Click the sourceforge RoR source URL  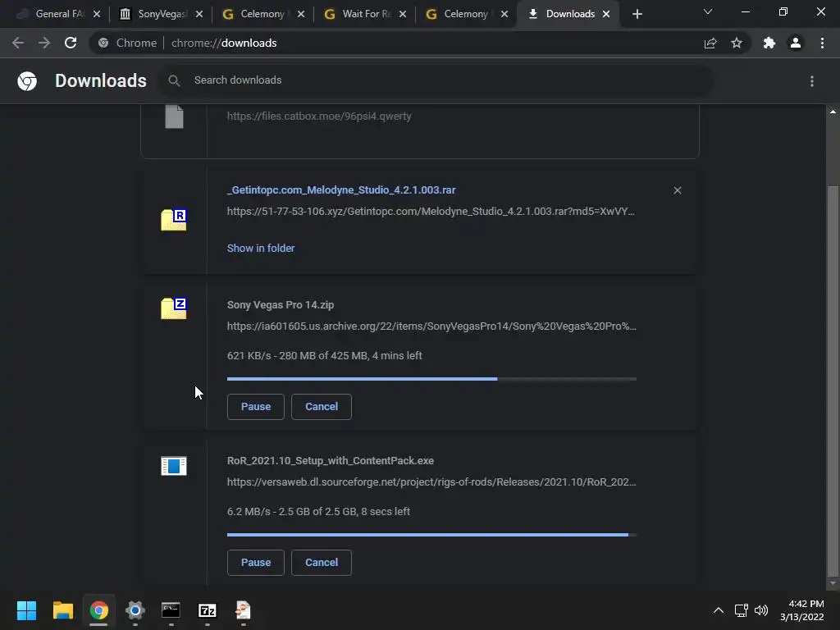coord(431,482)
